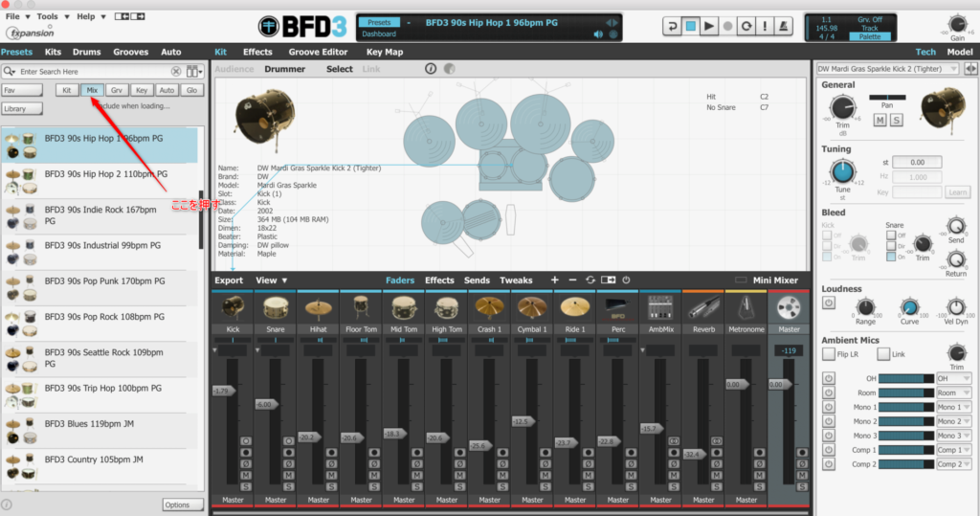Open the kit piece name dropdown
Screen dimensions: 980x516
click(x=886, y=69)
